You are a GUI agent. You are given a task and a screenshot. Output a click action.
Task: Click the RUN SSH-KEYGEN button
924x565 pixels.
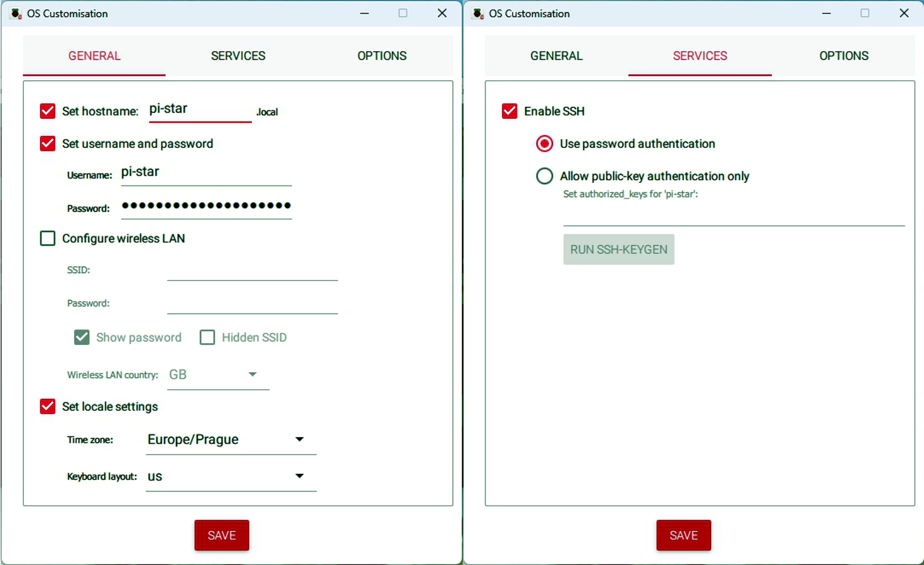coord(619,249)
